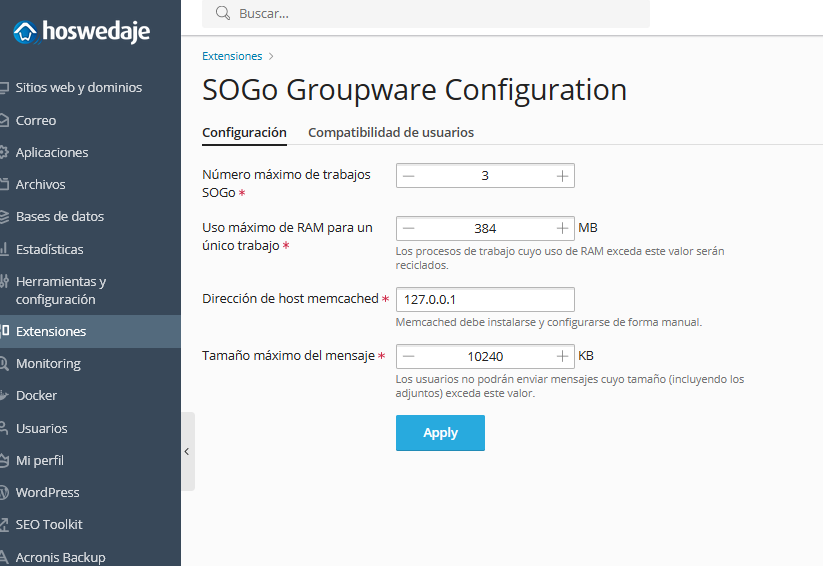Image resolution: width=823 pixels, height=566 pixels.
Task: Click the Usuarios person icon
Action: coord(4,428)
